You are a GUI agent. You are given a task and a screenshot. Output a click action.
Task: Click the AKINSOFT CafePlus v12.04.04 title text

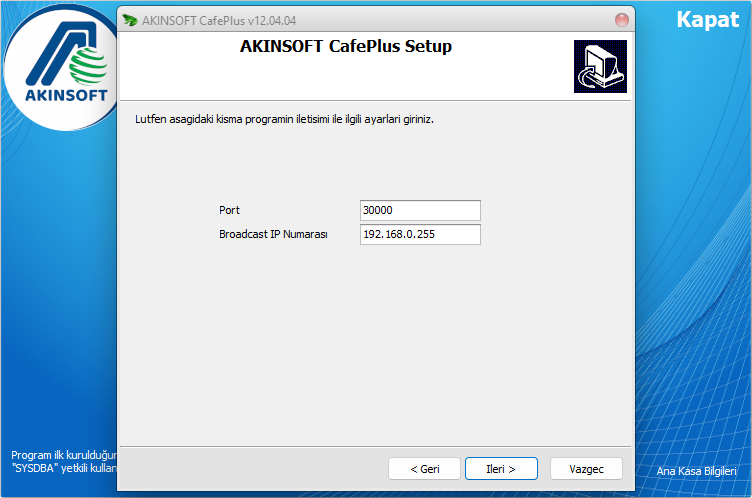tap(219, 21)
